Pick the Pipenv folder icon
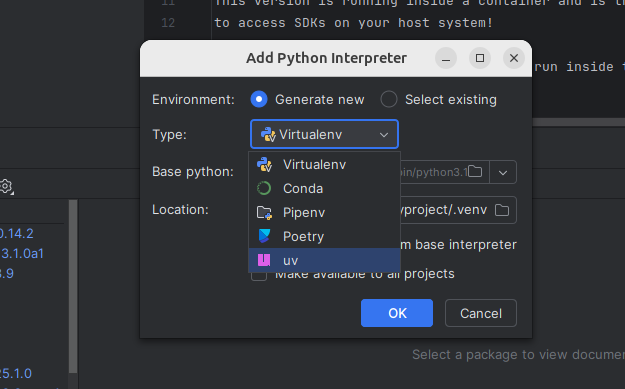This screenshot has height=389, width=625. click(264, 213)
